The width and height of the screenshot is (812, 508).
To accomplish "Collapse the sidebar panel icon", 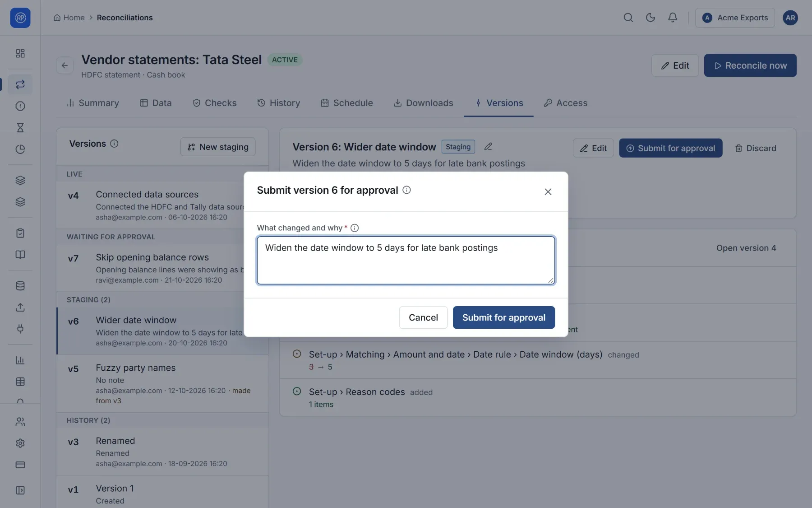I will tap(20, 490).
